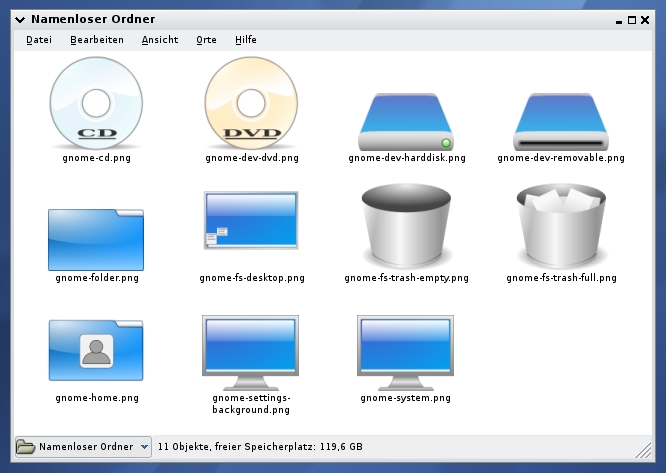The height and width of the screenshot is (473, 666).
Task: Minimize the Namenloser Ordner window
Action: click(x=619, y=21)
